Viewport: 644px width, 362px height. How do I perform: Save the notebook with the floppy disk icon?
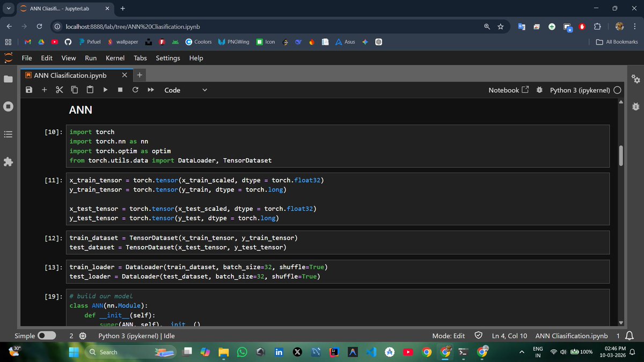pos(30,90)
